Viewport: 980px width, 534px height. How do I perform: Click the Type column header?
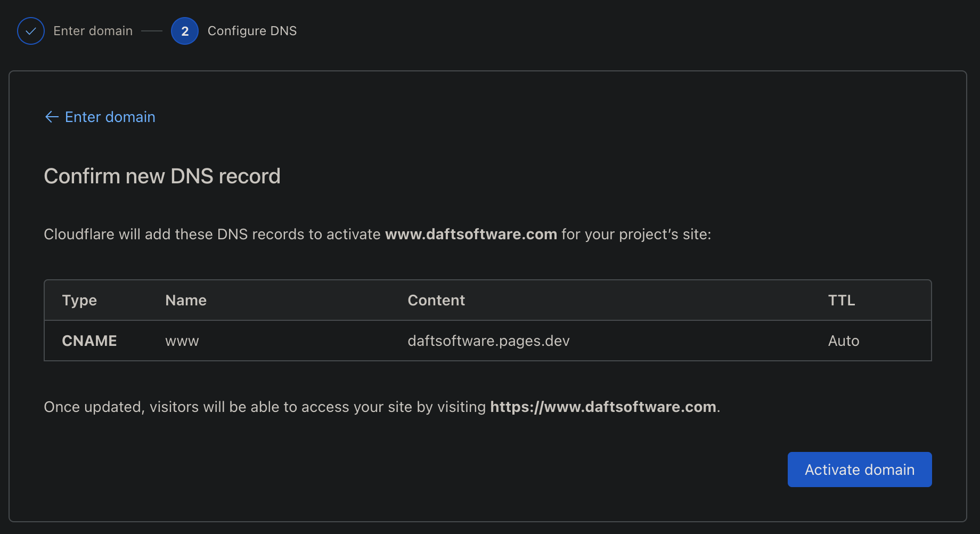coord(79,300)
